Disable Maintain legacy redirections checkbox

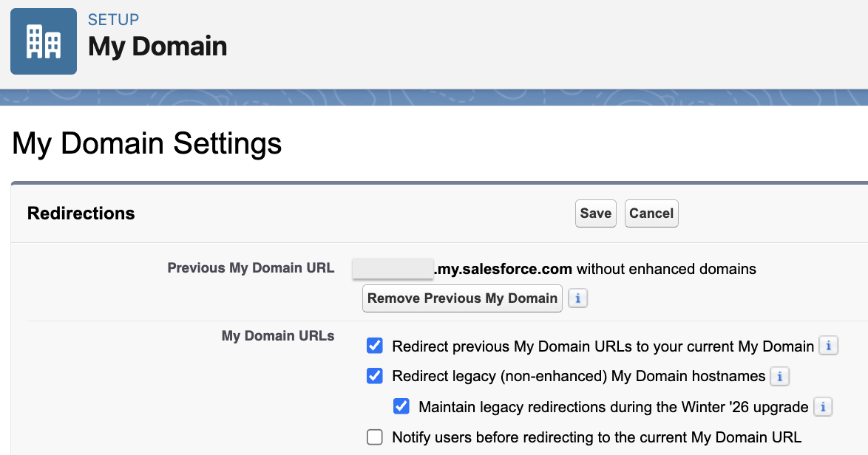(x=401, y=406)
